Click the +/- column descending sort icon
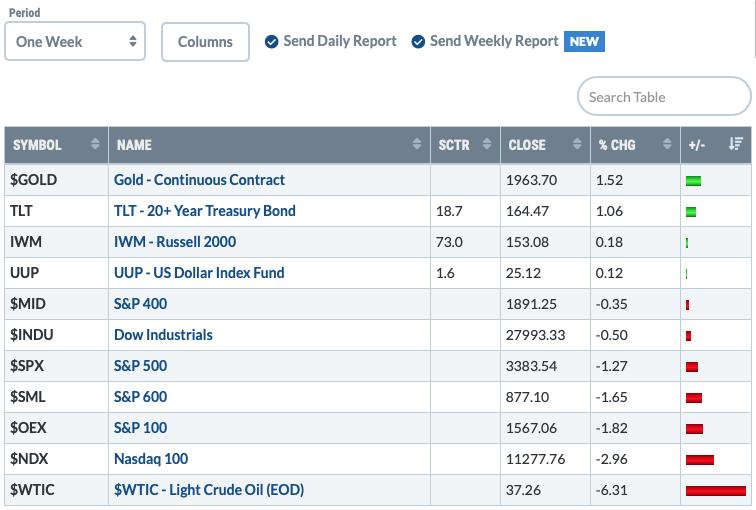The width and height of the screenshot is (756, 510). pos(735,144)
